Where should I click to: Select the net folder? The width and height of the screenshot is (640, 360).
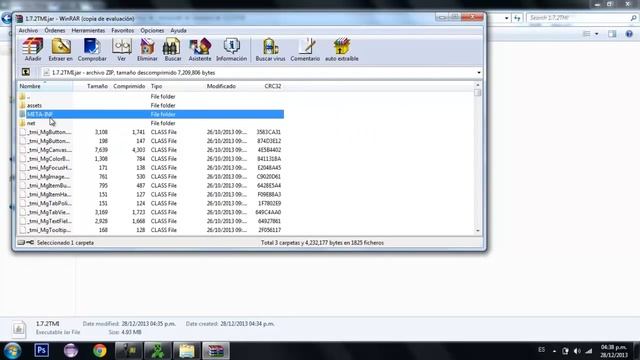pos(151,123)
